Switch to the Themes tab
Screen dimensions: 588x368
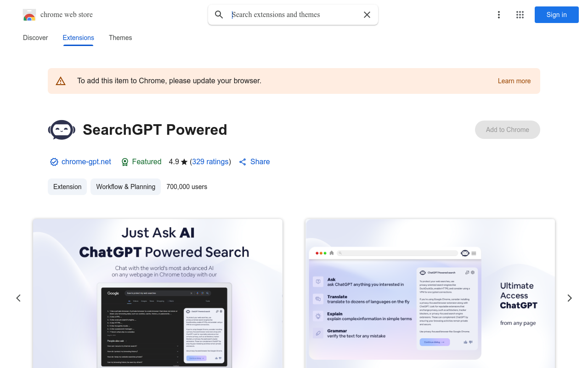120,38
